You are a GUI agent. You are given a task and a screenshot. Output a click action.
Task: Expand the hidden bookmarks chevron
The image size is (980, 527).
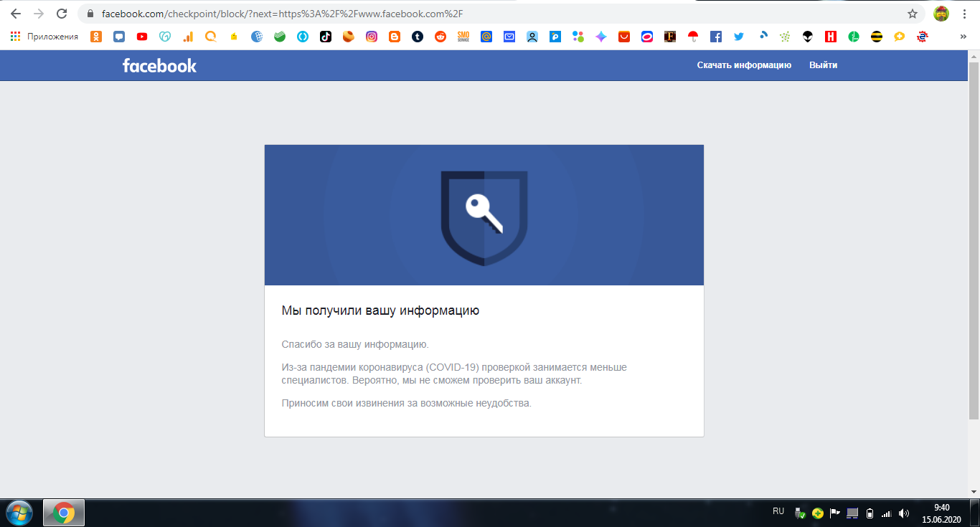(963, 37)
